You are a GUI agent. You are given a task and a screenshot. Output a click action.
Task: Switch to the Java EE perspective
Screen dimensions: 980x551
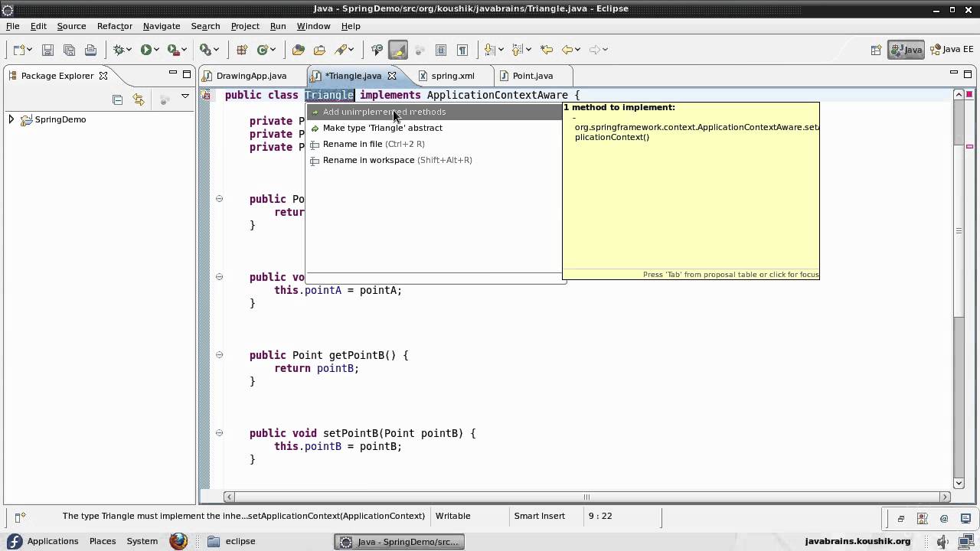click(952, 50)
